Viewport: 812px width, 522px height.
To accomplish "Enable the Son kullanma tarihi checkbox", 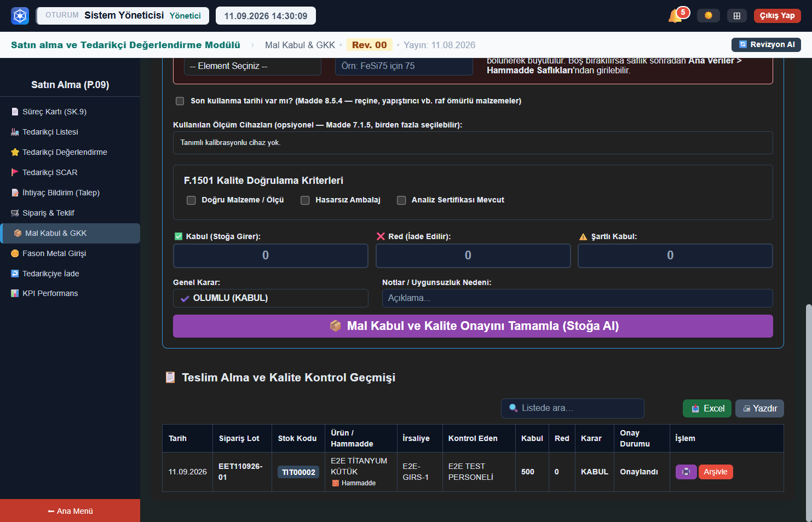I will point(180,101).
